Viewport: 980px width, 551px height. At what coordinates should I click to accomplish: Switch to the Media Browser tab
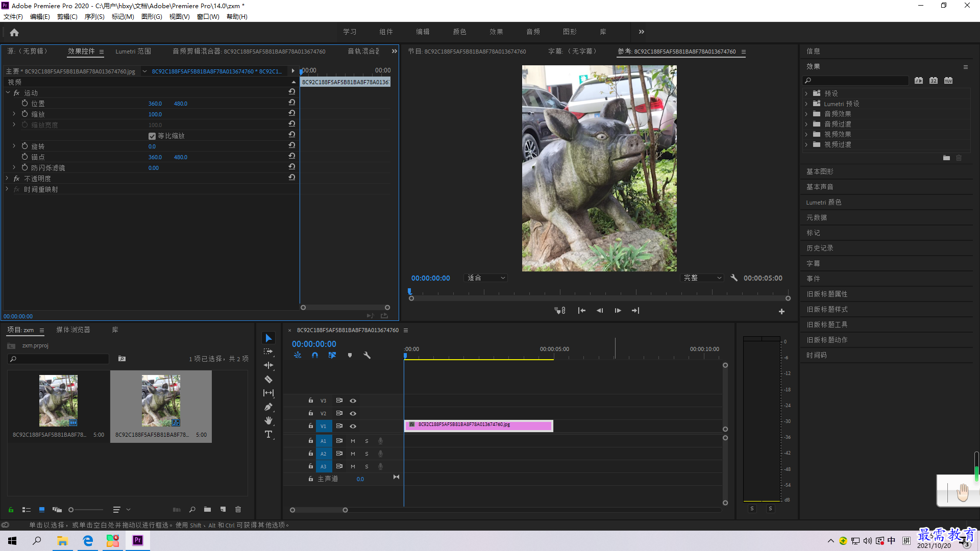click(x=73, y=330)
